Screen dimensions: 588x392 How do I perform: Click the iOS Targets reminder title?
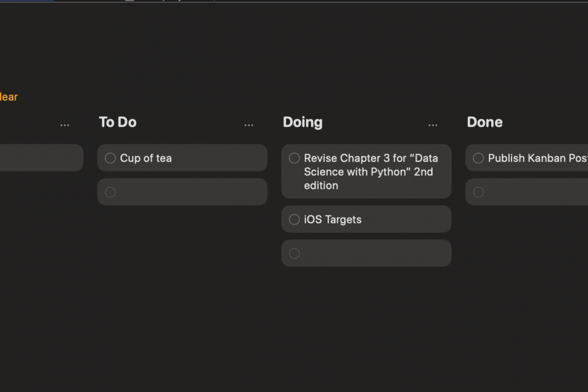click(x=333, y=219)
